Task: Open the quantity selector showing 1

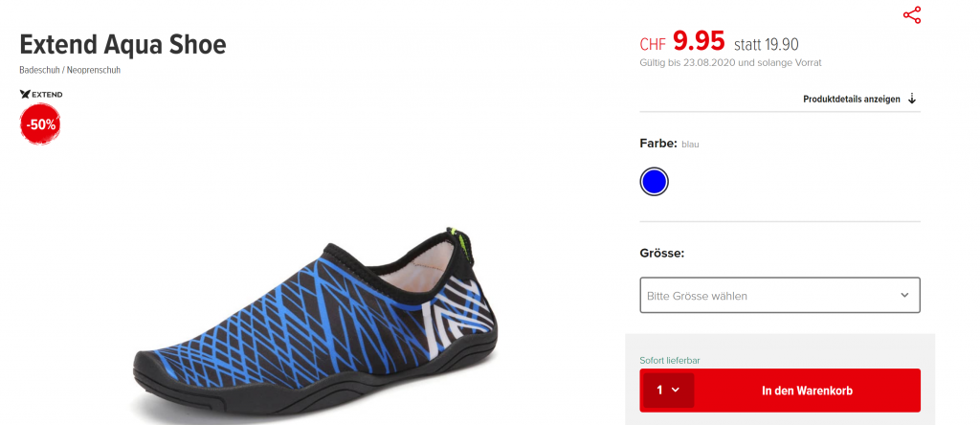Action: tap(669, 390)
